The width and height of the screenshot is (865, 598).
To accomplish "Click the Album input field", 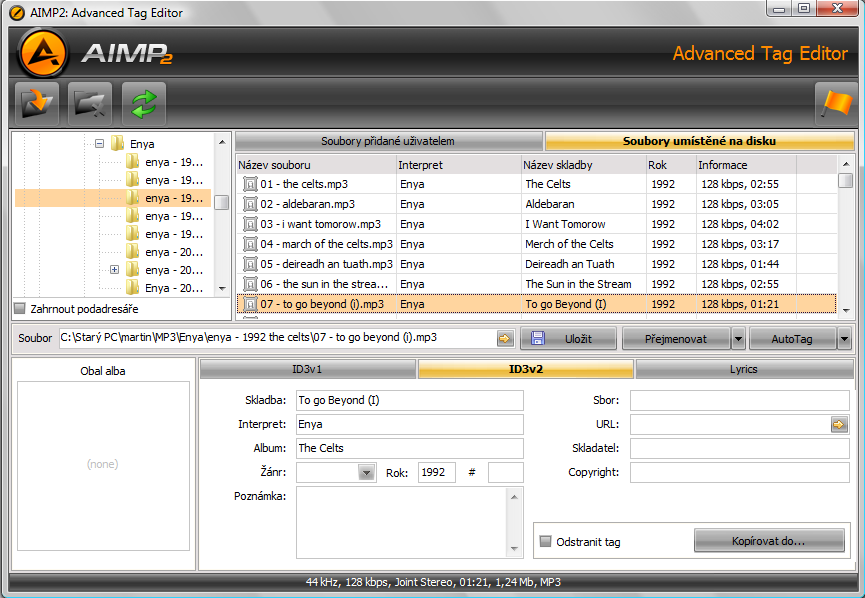I will click(x=409, y=448).
